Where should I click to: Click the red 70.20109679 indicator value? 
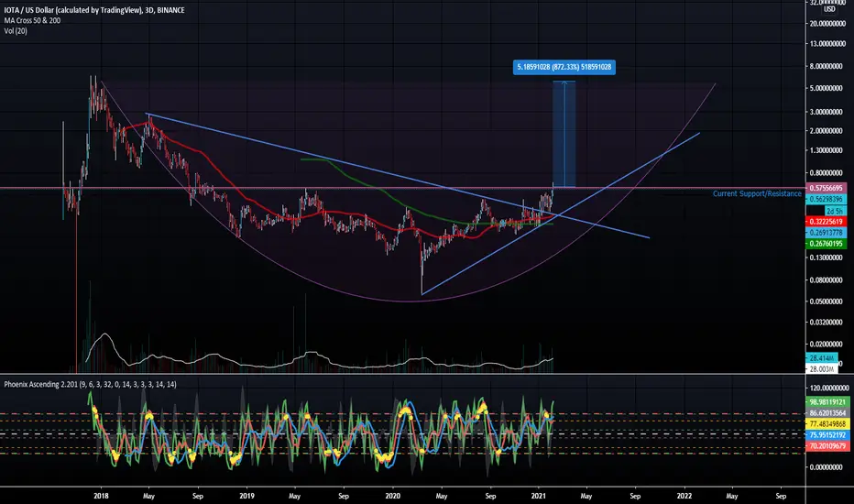[827, 445]
